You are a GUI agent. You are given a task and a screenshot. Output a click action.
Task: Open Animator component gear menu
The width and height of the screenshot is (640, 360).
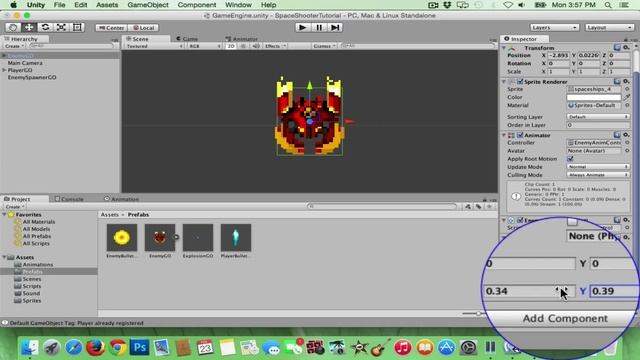(626, 135)
